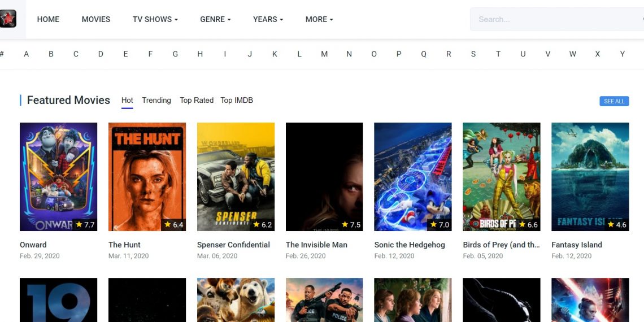The height and width of the screenshot is (322, 644).
Task: Go to the MOVIES section
Action: pyautogui.click(x=95, y=19)
